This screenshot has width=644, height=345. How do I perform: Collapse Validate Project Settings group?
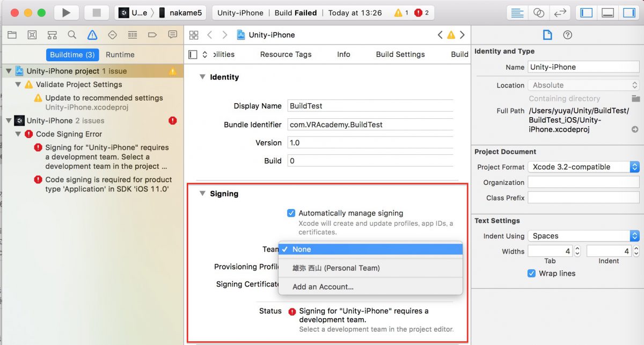point(18,84)
